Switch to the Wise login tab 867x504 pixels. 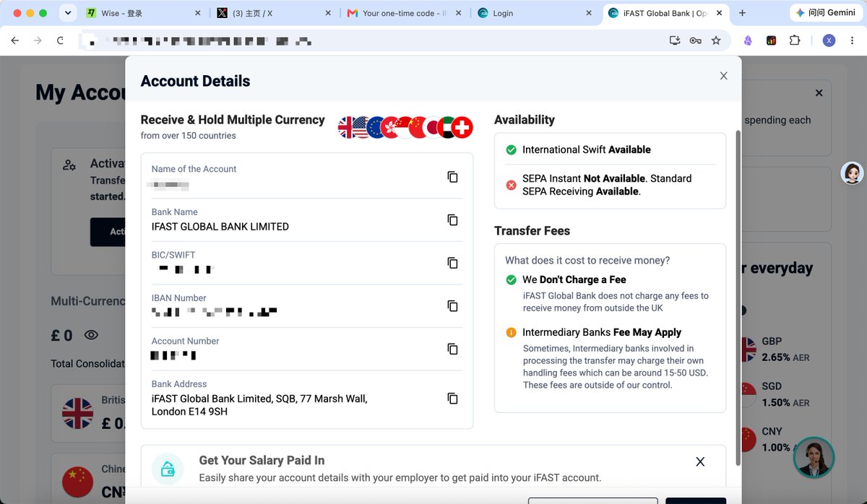coord(143,13)
